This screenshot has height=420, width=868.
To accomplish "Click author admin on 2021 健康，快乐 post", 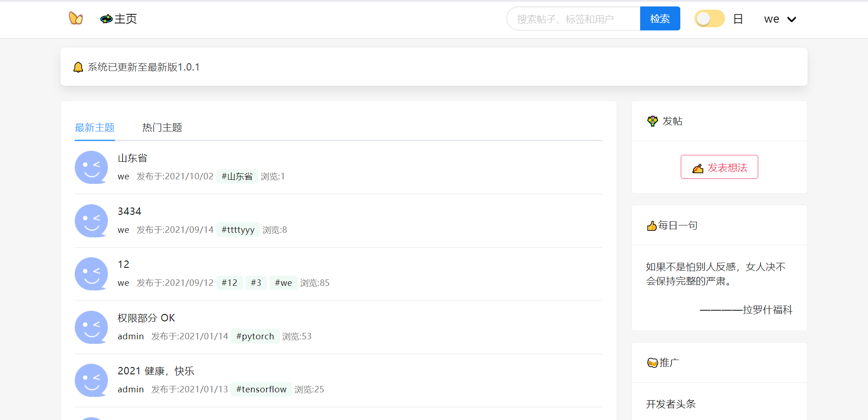I will 131,389.
